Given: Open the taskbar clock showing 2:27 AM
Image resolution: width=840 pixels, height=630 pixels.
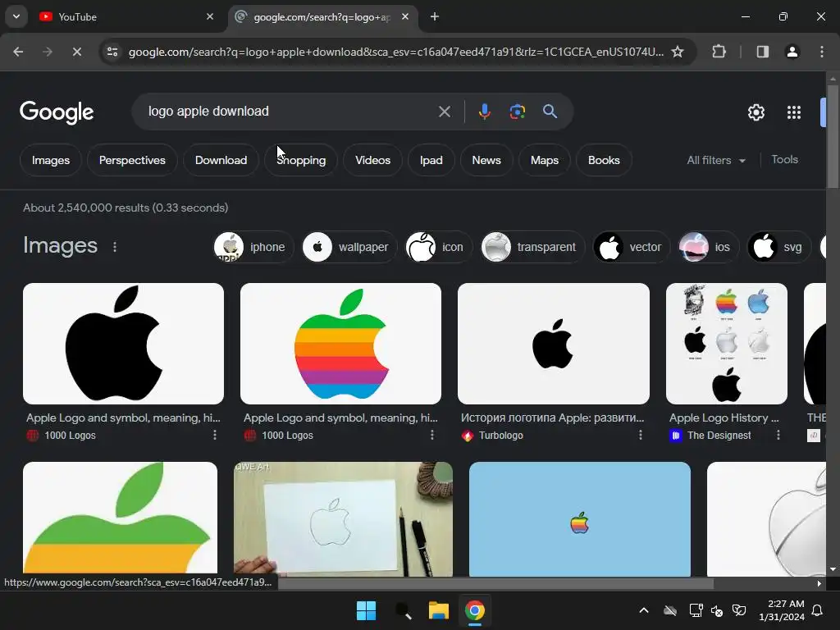Looking at the screenshot, I should (782, 610).
